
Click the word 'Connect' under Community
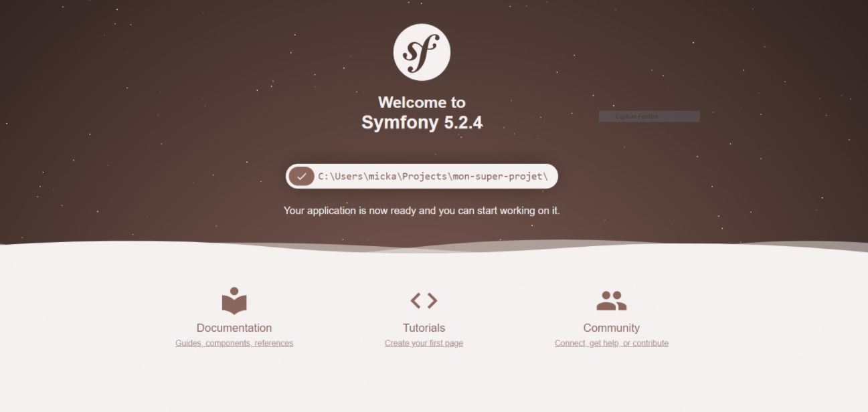[x=570, y=343]
